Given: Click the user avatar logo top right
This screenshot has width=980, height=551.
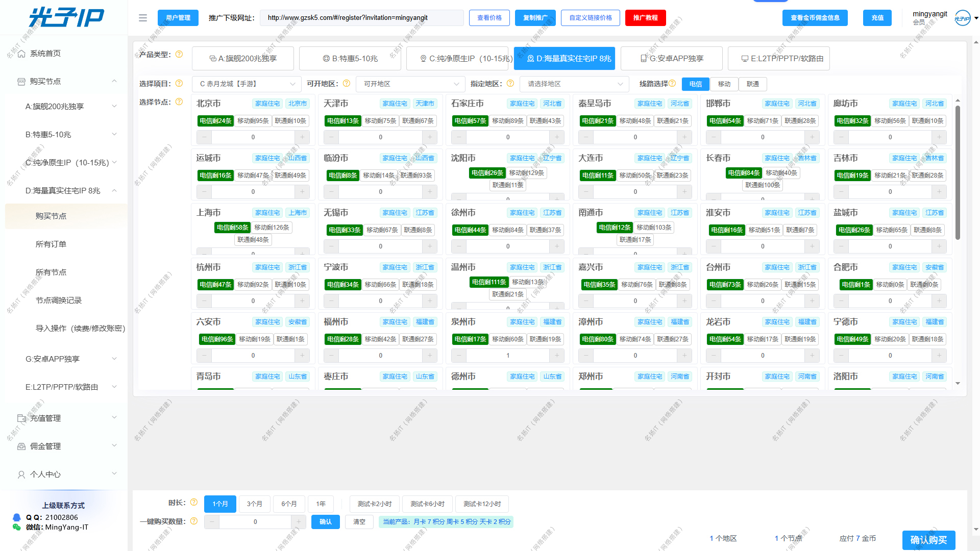Looking at the screenshot, I should (x=962, y=18).
